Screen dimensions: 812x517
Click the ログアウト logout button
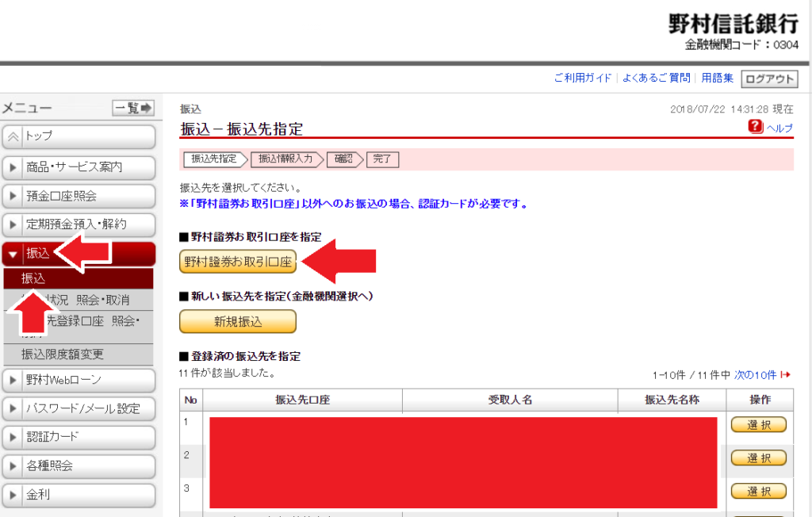[769, 79]
